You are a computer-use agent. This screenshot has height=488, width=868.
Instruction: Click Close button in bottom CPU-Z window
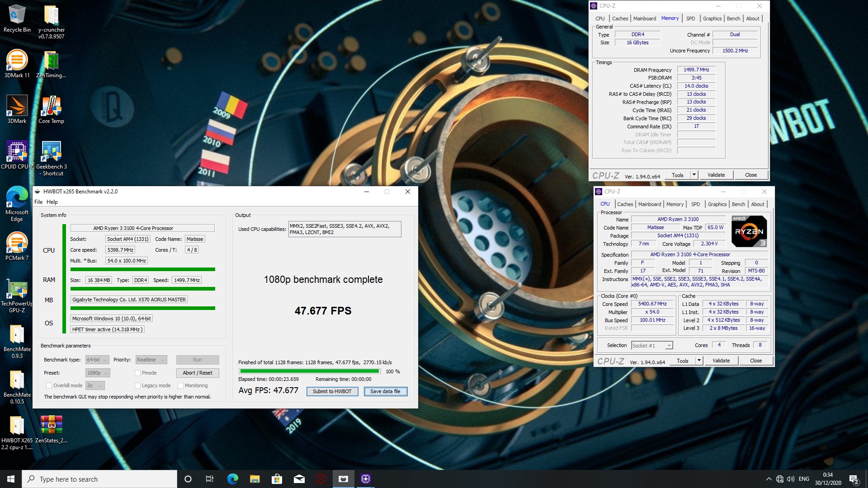(755, 361)
